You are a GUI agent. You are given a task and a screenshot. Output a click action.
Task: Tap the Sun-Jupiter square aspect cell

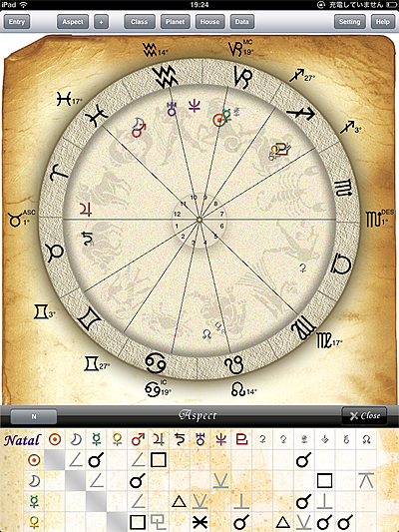tap(159, 460)
